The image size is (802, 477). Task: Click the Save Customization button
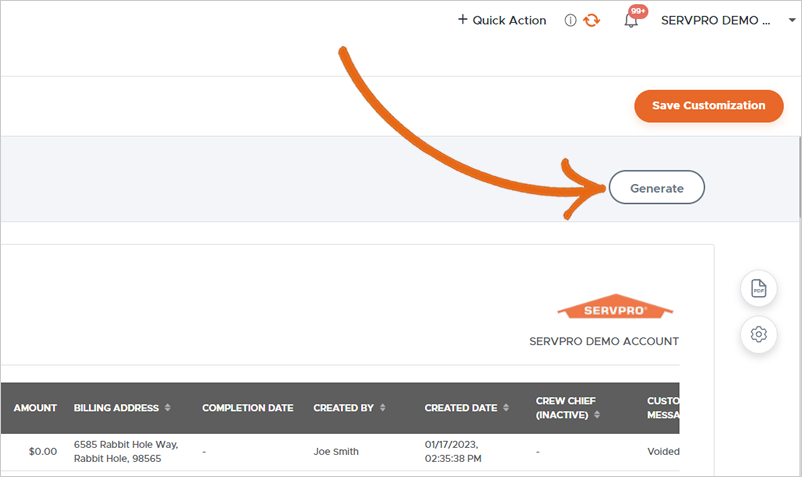708,105
